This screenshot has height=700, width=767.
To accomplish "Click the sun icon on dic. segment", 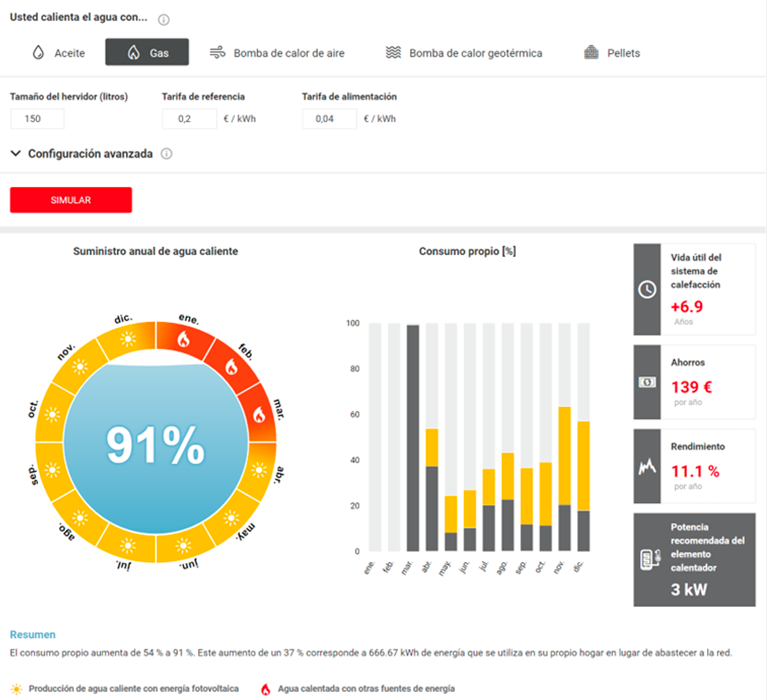I will tap(127, 339).
